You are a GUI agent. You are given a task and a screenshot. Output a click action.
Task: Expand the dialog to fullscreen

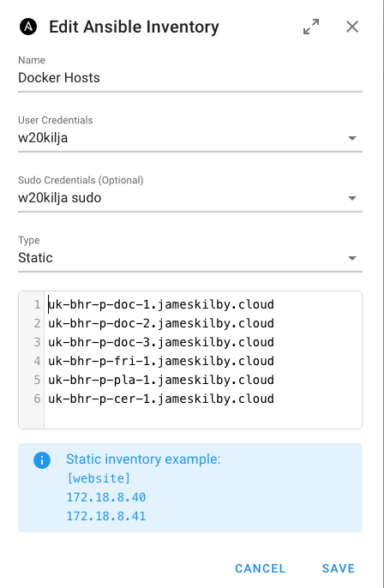click(x=311, y=27)
